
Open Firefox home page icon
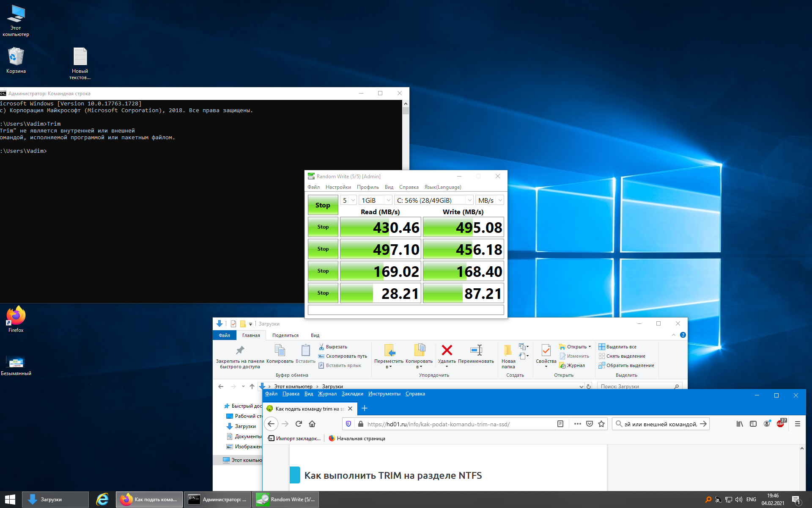312,424
